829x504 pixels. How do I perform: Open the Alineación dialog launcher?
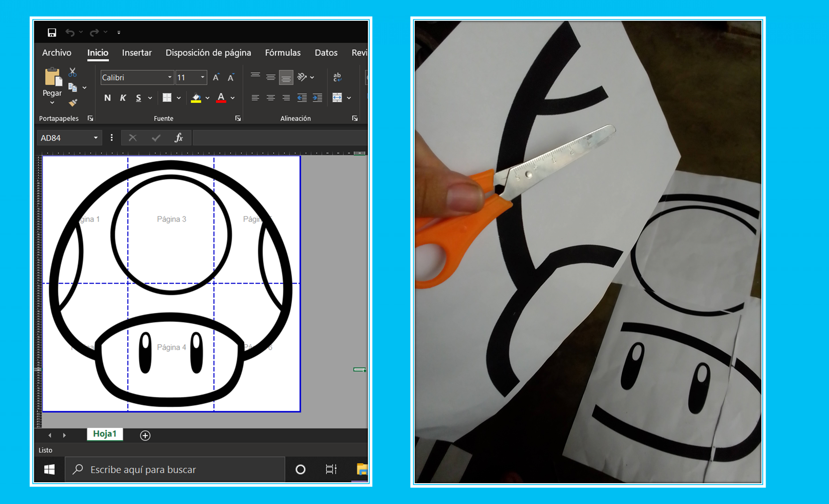click(355, 118)
